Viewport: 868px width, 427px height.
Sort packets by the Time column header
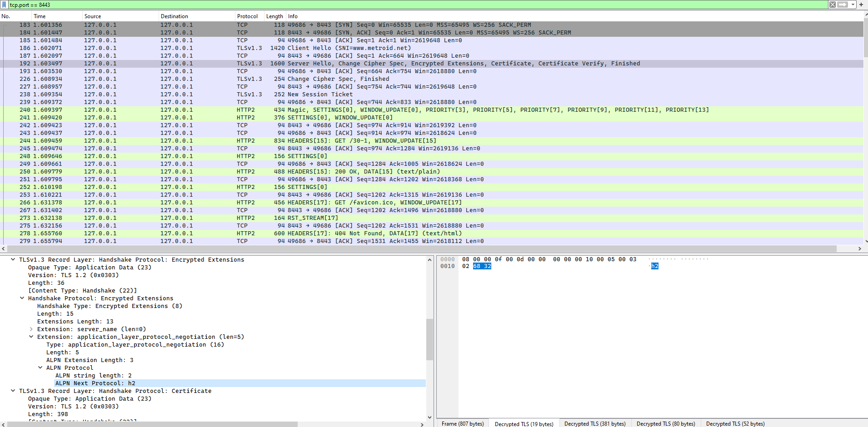tap(57, 16)
